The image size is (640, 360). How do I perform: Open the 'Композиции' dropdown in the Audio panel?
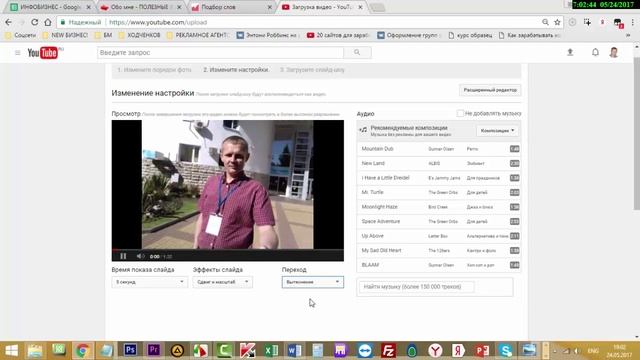tap(497, 131)
